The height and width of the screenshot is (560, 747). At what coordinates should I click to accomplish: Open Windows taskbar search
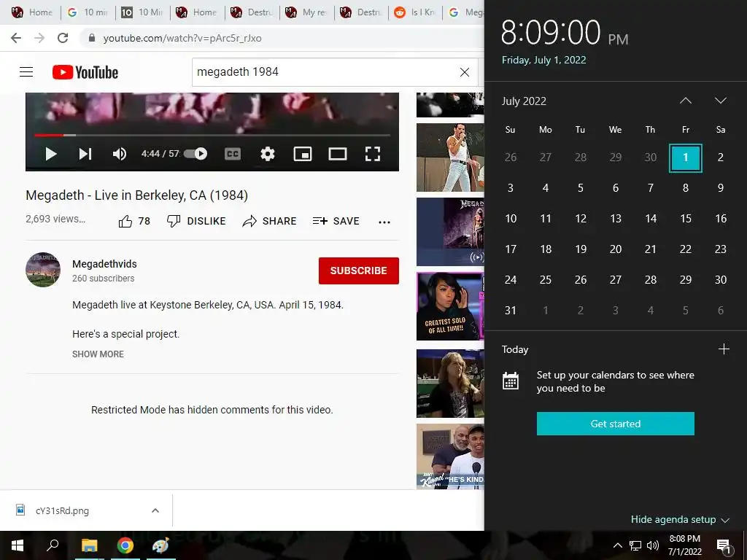53,545
